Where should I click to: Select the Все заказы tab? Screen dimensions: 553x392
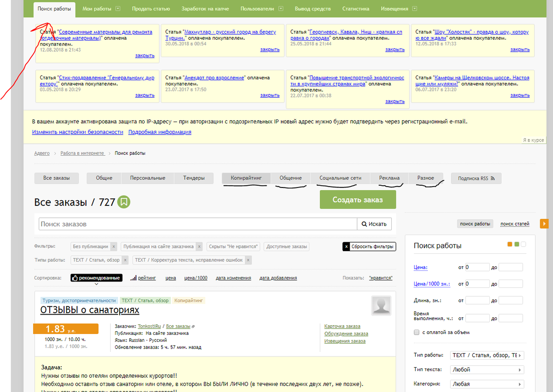pyautogui.click(x=56, y=178)
